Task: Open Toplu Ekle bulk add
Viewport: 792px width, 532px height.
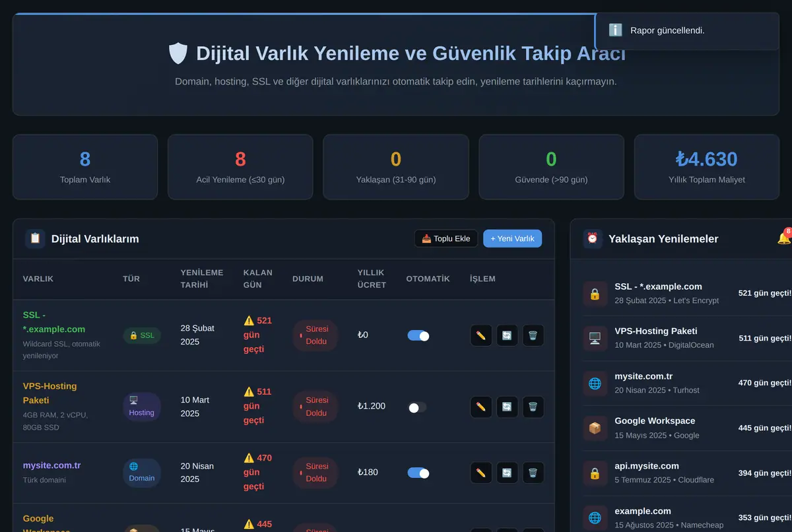Action: tap(446, 238)
